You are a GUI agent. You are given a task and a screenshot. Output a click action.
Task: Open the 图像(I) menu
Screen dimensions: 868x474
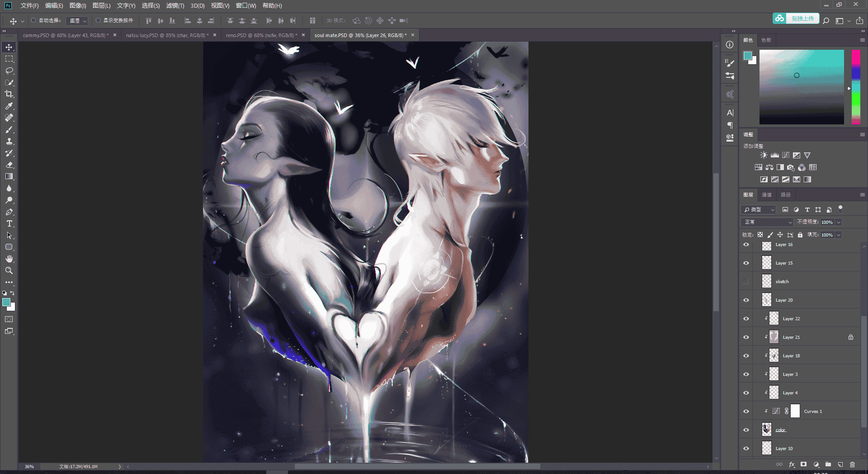(x=78, y=5)
